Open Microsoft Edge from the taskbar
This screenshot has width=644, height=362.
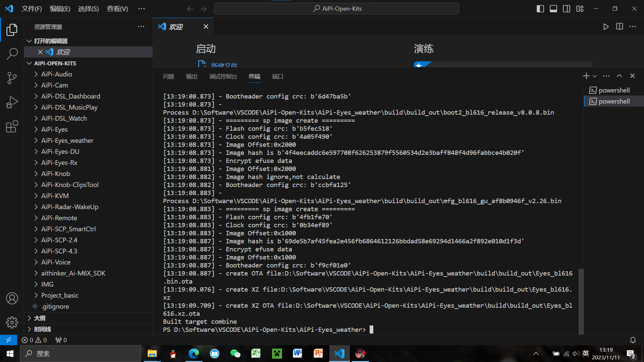(x=194, y=354)
